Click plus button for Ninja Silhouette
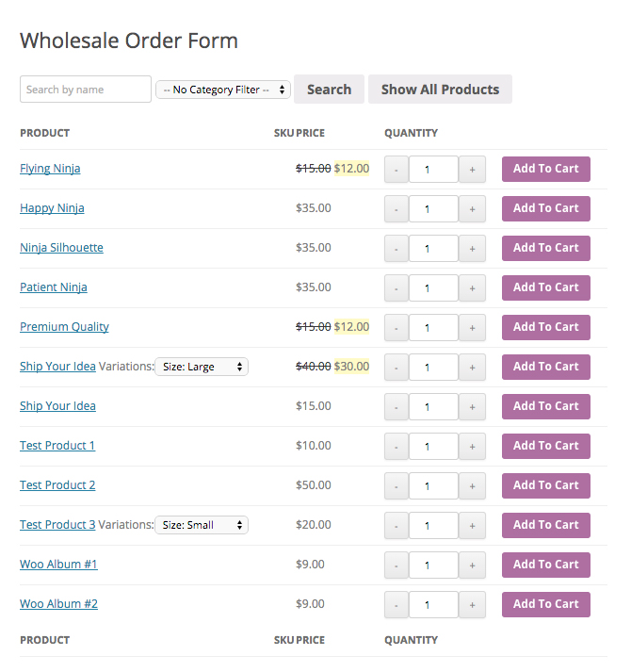The width and height of the screenshot is (631, 672). (x=472, y=249)
